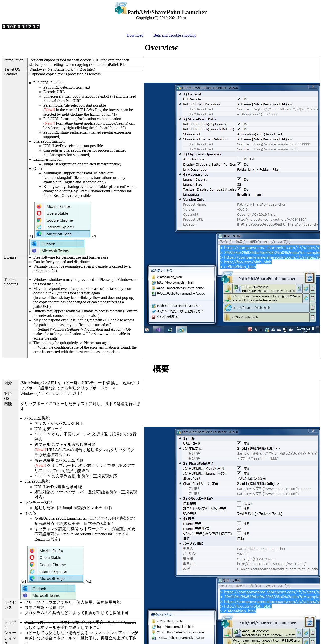Viewport: 322px width, 644px height.
Task: Open the 'Beta and Trouble-shooting' link
Action: (x=175, y=35)
